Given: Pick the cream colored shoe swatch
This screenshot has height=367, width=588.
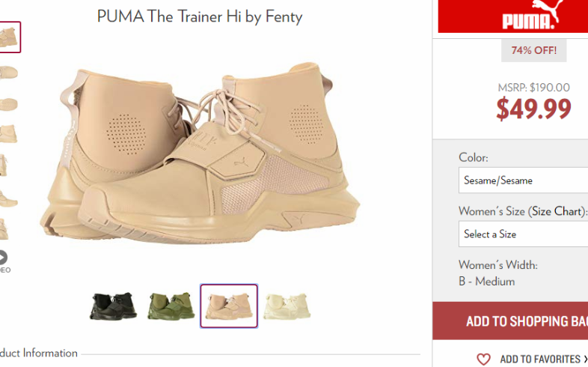Looking at the screenshot, I should pos(287,306).
